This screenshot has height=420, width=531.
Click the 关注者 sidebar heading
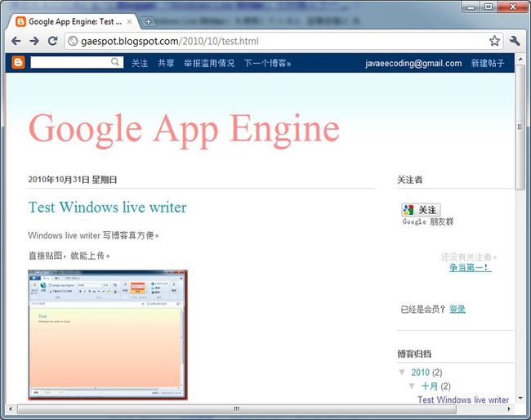pos(410,180)
